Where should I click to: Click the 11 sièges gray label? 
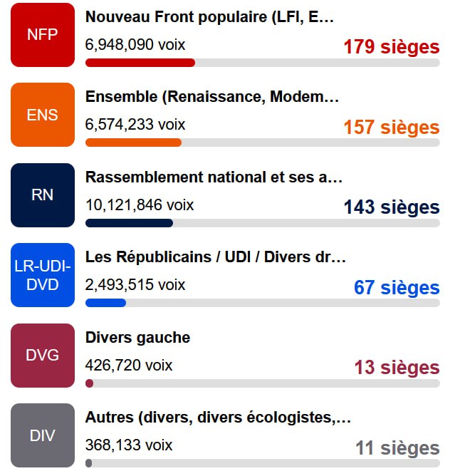pos(397,448)
